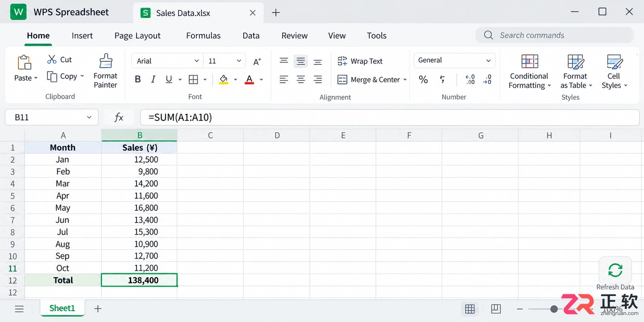Open the Conditional Formatting menu

click(530, 72)
